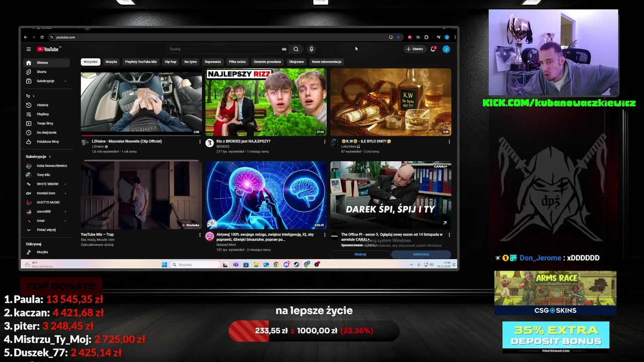Open Kto z BROKIES jest NAJLEPSZY title
The image size is (644, 362).
[x=244, y=141]
